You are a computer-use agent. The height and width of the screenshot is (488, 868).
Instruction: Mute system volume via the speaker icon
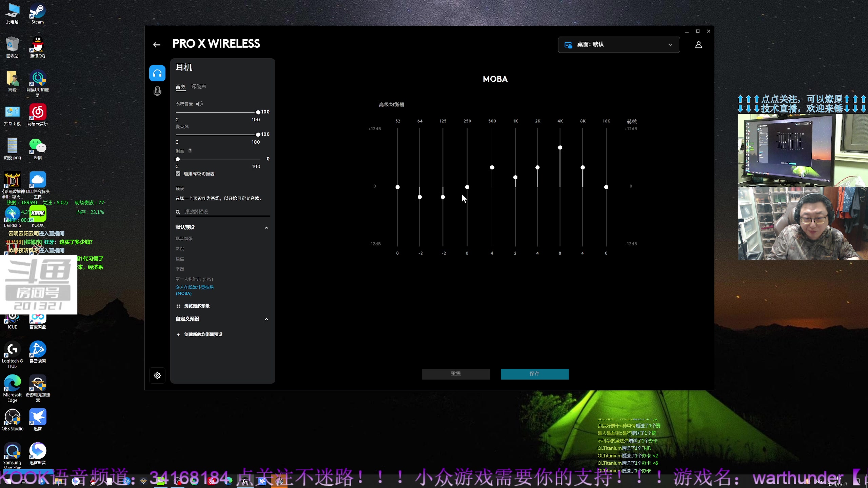click(199, 104)
